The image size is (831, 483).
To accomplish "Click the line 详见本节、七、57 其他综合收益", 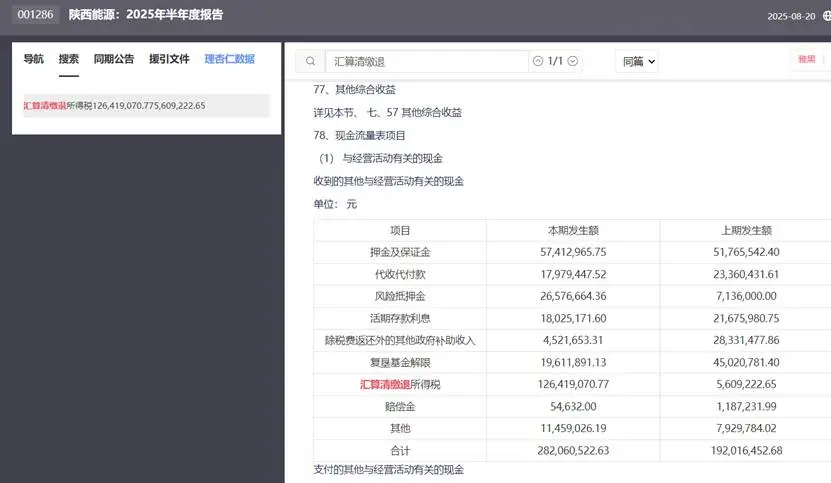I will 387,112.
